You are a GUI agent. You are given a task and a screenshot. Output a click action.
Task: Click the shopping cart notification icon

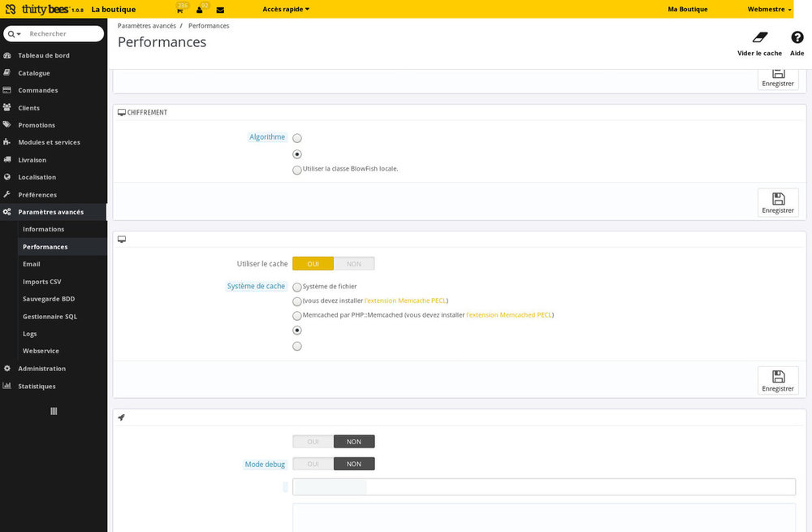(179, 10)
